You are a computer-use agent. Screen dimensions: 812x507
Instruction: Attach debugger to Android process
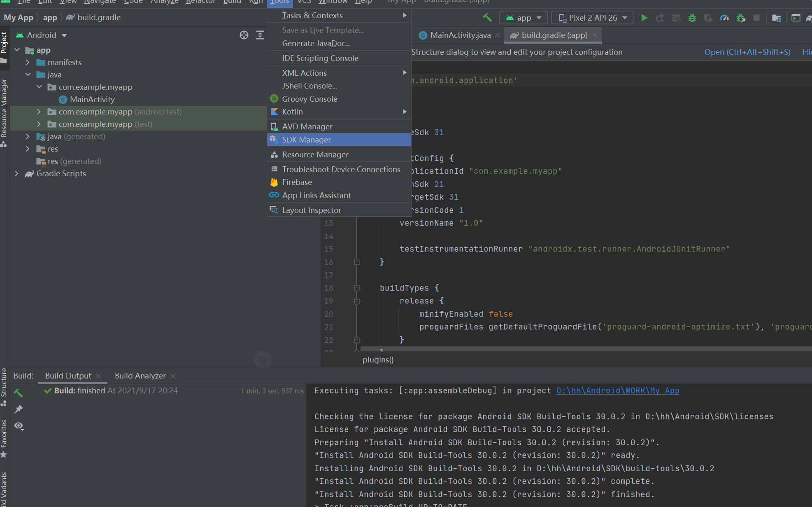click(x=741, y=18)
